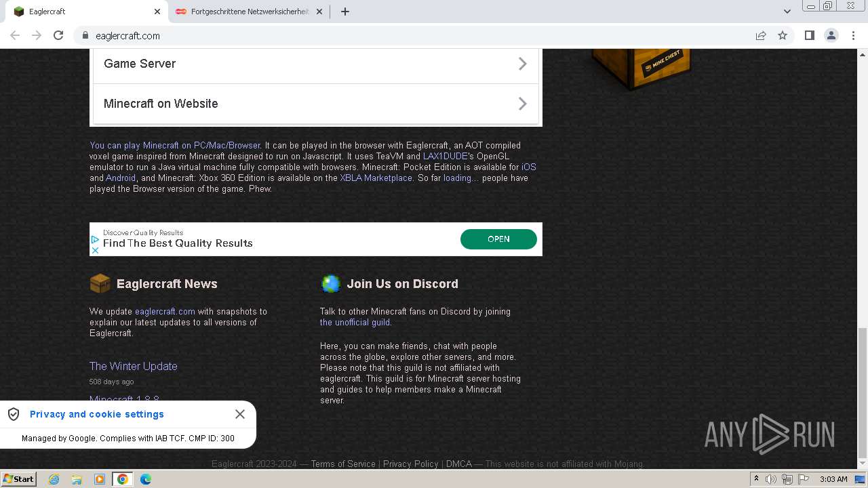868x488 pixels.
Task: Open the DMCA footer link
Action: (459, 464)
